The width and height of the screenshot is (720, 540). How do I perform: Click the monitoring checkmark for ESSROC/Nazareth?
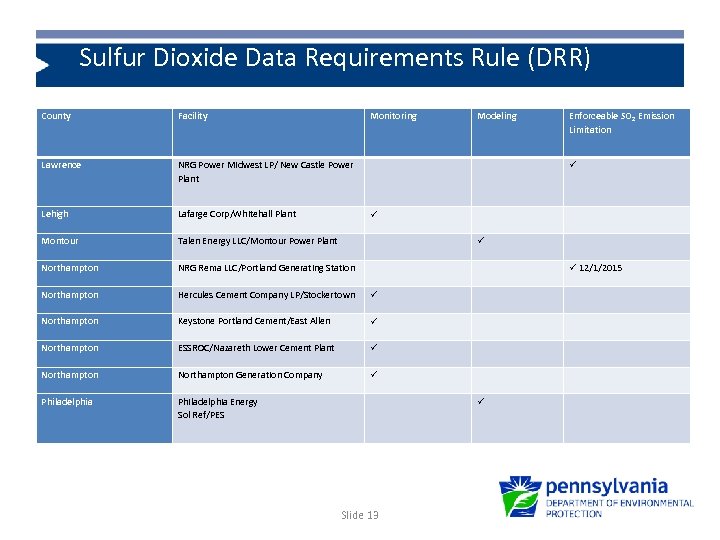[x=374, y=347]
